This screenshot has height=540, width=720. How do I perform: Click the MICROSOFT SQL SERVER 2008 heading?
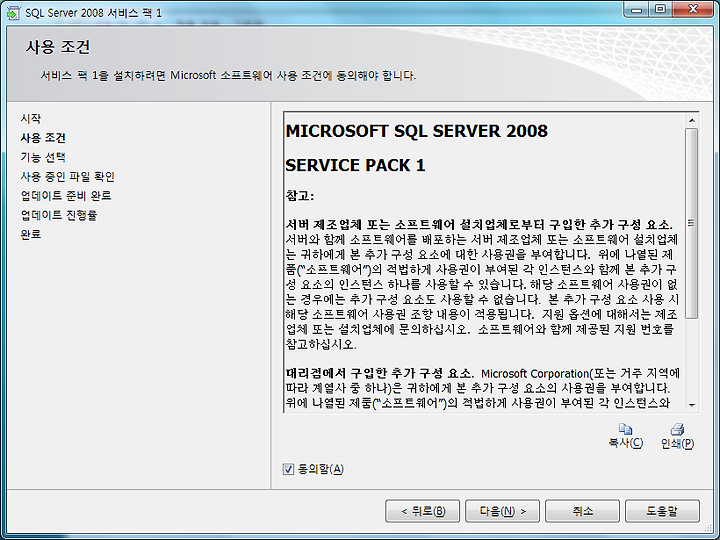(416, 131)
